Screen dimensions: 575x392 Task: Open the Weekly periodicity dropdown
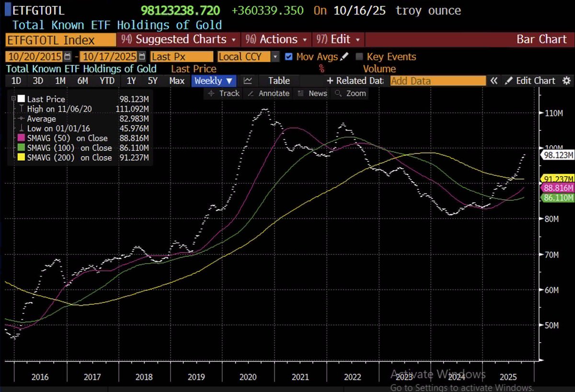coord(213,81)
